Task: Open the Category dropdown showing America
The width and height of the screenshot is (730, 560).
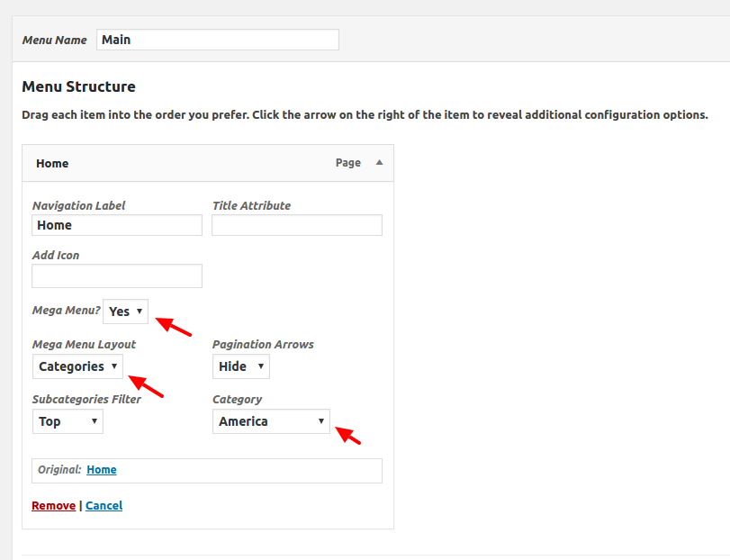Action: (271, 421)
